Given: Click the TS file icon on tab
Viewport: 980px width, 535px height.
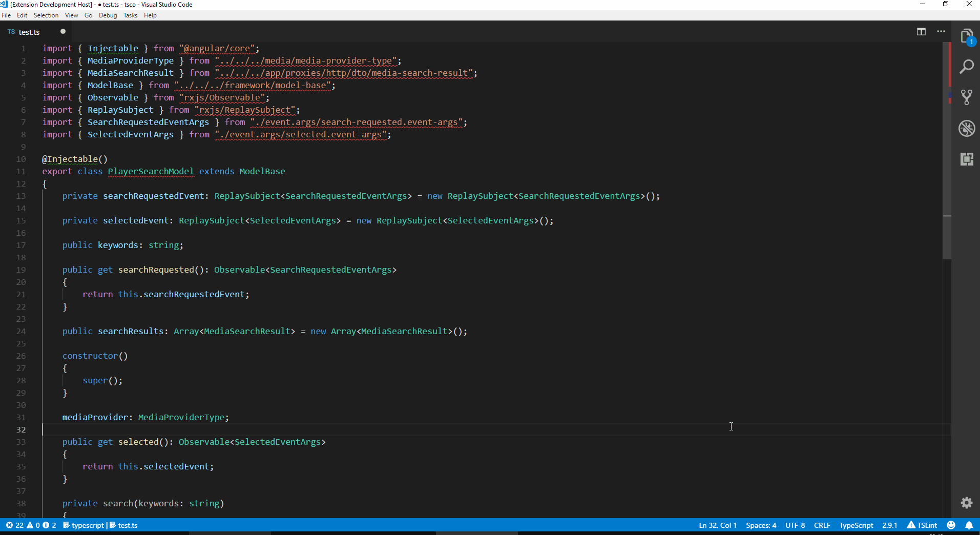Looking at the screenshot, I should click(x=11, y=32).
